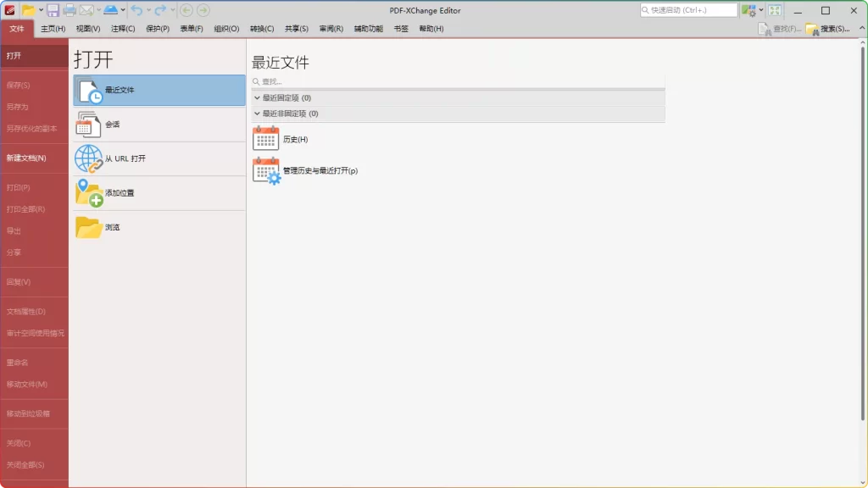Click the 会话 sessions icon
Screen dimensions: 868x488
90,124
